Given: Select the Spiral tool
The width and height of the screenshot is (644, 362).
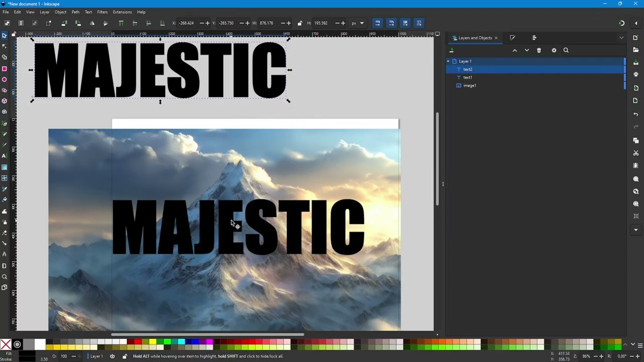Looking at the screenshot, I should tap(5, 112).
